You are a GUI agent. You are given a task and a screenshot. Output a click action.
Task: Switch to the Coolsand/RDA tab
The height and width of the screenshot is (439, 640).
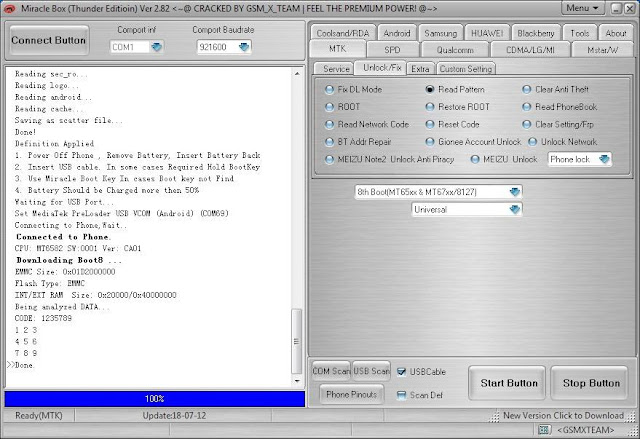click(x=342, y=33)
